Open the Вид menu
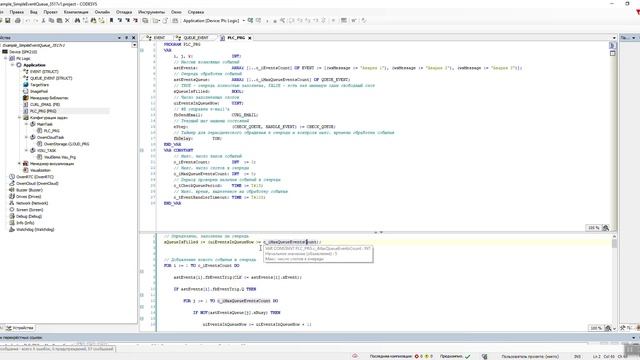The height and width of the screenshot is (360, 640). coord(33,12)
